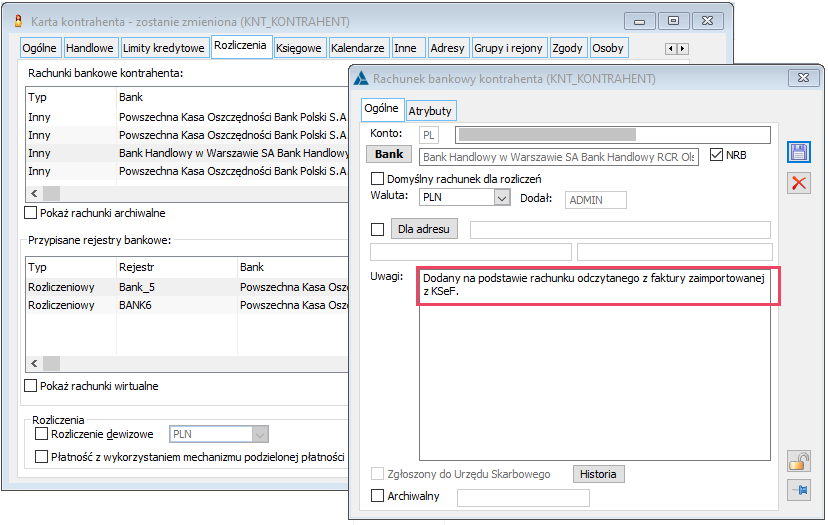This screenshot has width=828, height=525.
Task: Open the Limity kredytowe tab
Action: click(163, 48)
